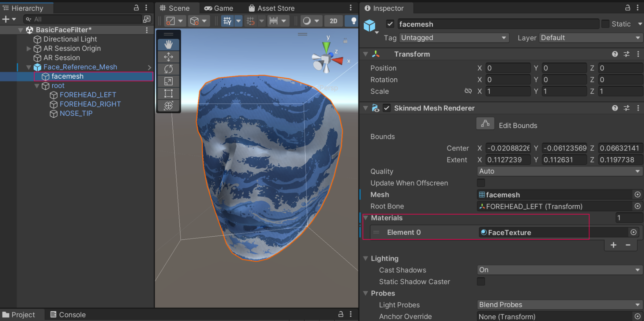
Task: Open object picker for FaceTexture material
Action: (633, 232)
